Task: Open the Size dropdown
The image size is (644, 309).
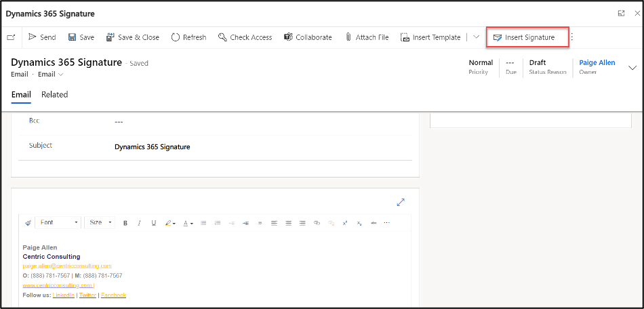Action: [x=100, y=222]
